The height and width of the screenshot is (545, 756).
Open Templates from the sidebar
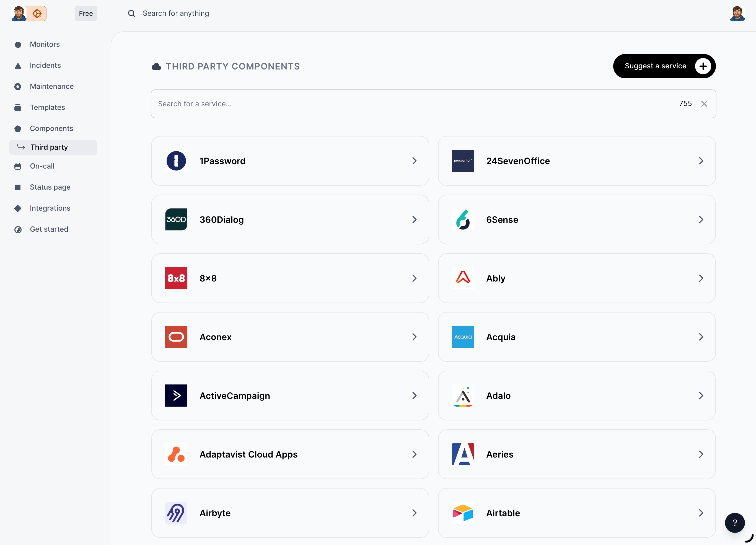click(53, 107)
